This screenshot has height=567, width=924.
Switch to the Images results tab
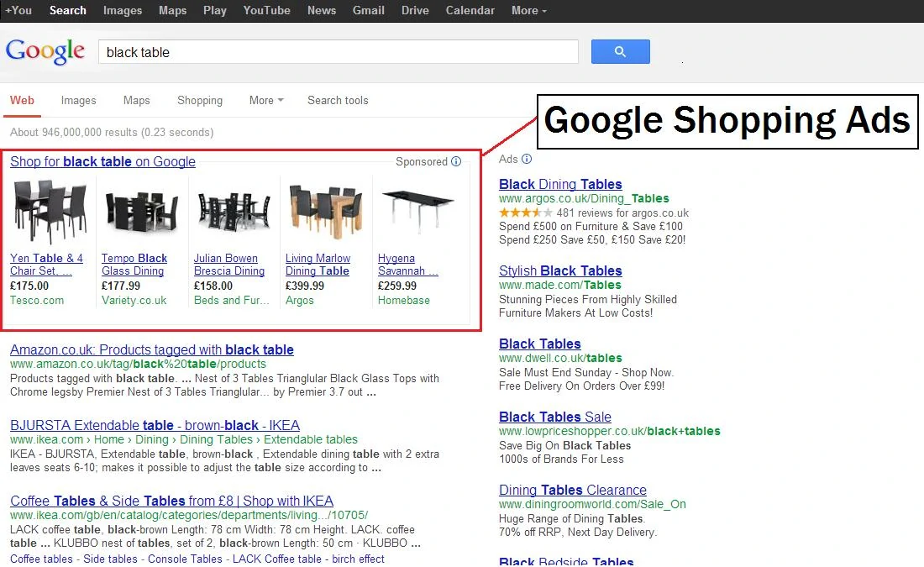click(78, 100)
